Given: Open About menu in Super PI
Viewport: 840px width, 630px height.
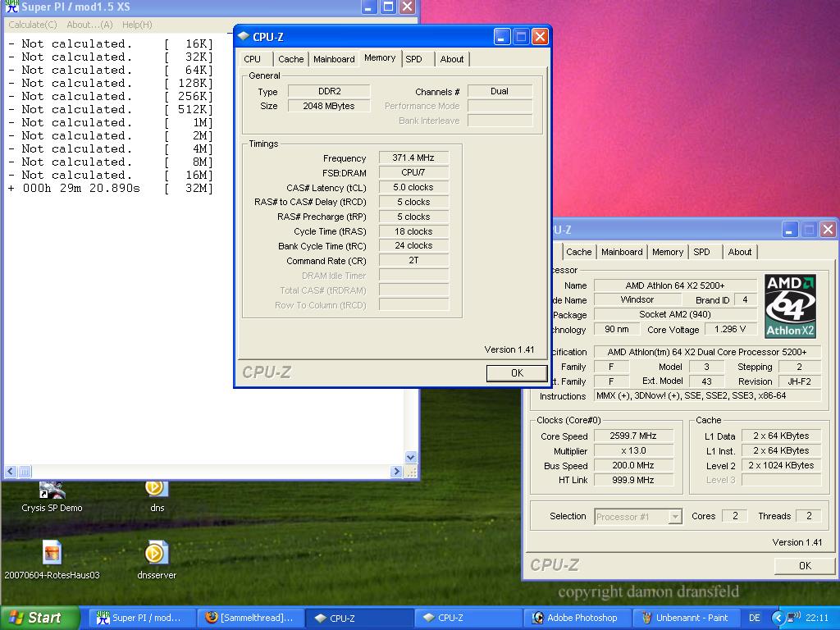Looking at the screenshot, I should click(89, 25).
